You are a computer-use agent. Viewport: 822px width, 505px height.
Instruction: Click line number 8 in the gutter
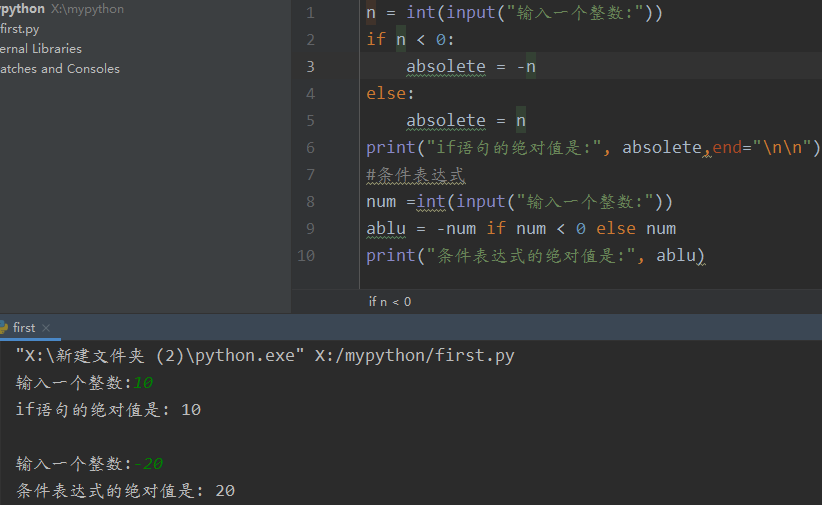click(310, 201)
